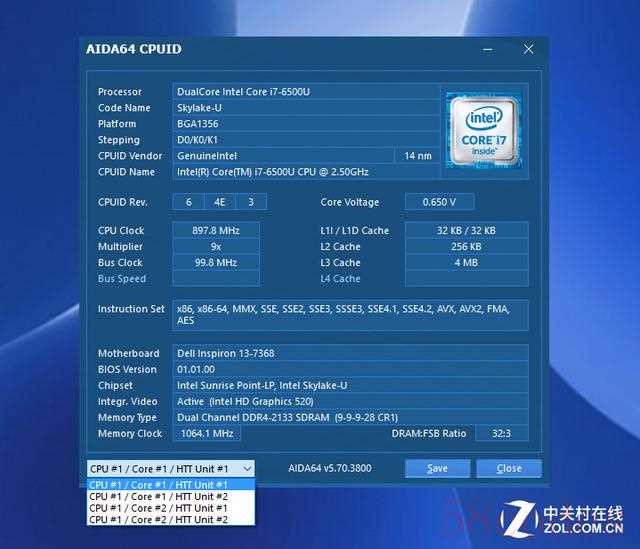Select the CPU Clock 897.8 MHz value
640x549 pixels.
tap(216, 231)
